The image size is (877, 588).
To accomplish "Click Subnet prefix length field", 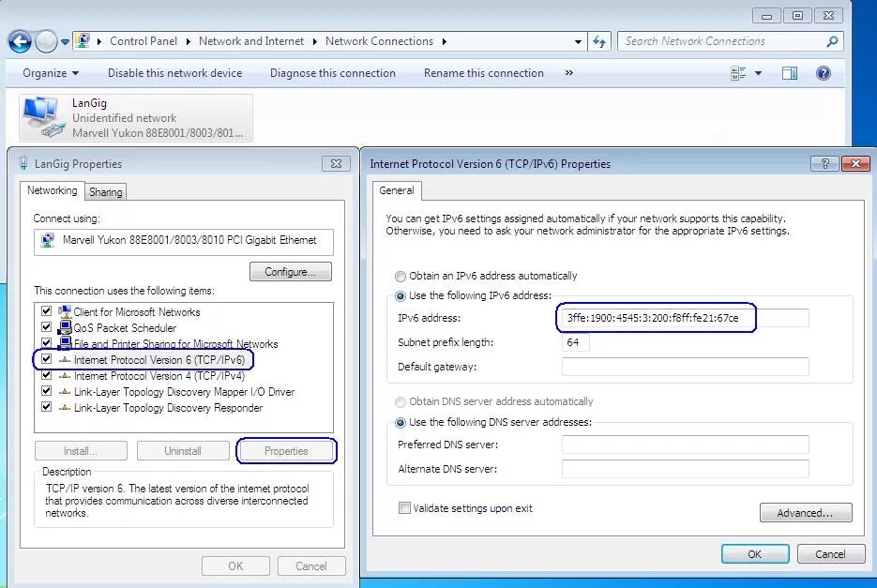I will click(575, 342).
